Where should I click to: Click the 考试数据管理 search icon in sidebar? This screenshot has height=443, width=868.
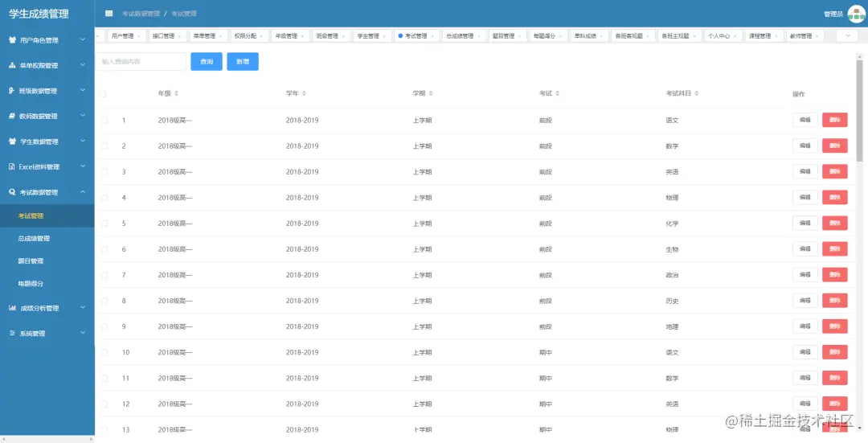[x=12, y=192]
